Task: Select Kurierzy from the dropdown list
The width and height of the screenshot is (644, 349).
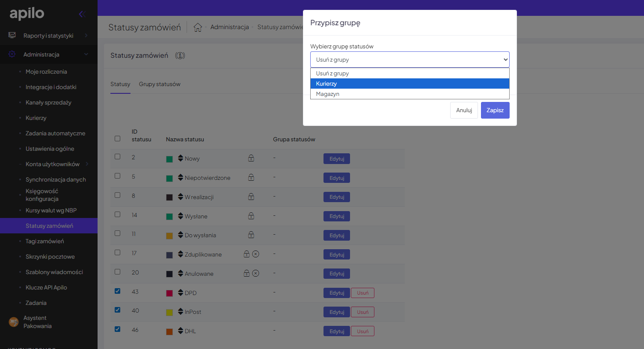Action: tap(410, 84)
